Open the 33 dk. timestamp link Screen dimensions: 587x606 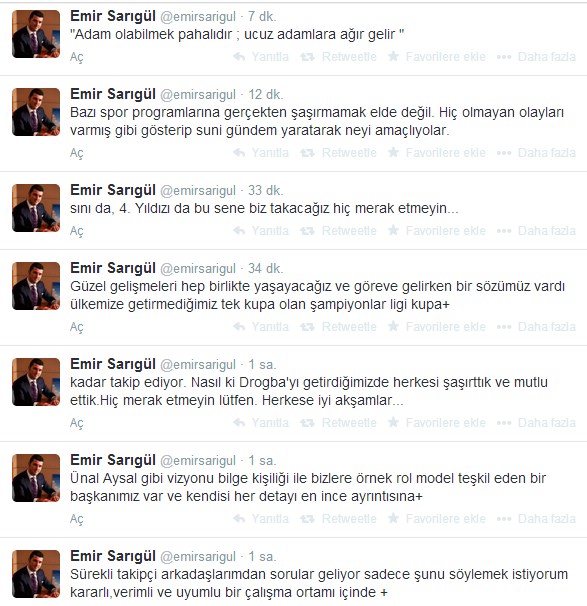click(x=265, y=191)
